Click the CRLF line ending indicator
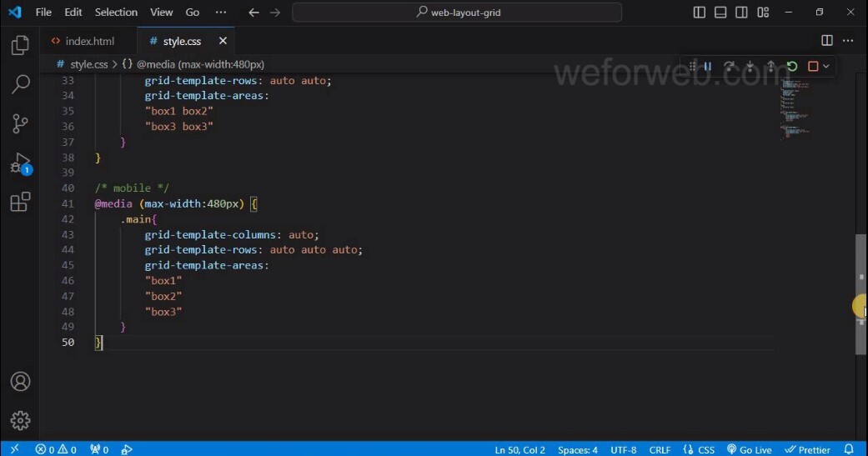 660,449
